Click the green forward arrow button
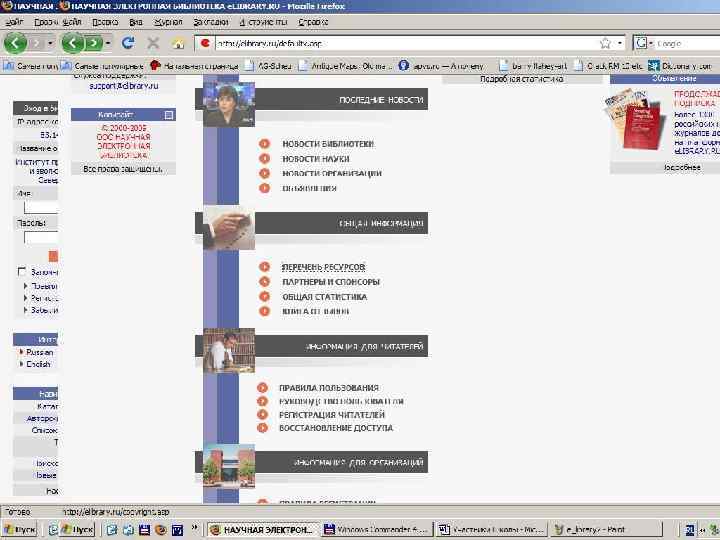The width and height of the screenshot is (720, 540). click(94, 43)
